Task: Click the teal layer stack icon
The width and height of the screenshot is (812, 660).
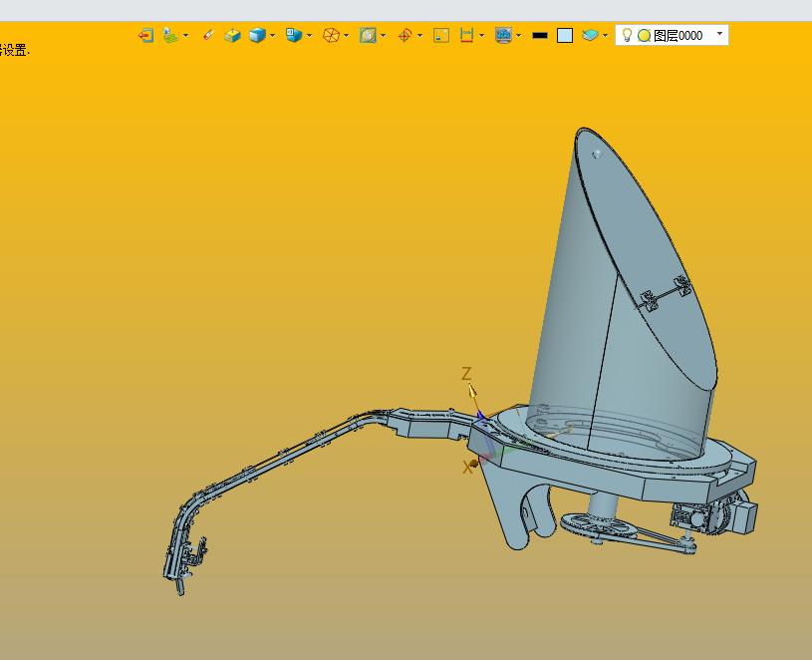Action: [591, 35]
